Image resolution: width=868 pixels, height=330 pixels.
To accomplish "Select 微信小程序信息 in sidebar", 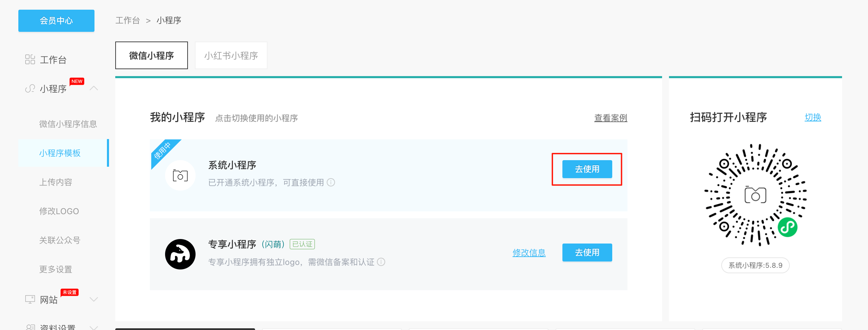I will pyautogui.click(x=68, y=124).
